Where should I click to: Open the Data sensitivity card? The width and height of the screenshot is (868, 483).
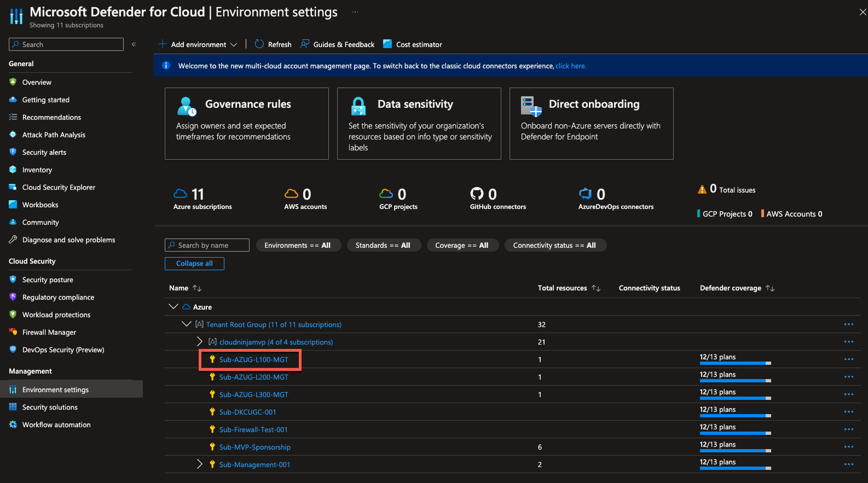pos(419,124)
